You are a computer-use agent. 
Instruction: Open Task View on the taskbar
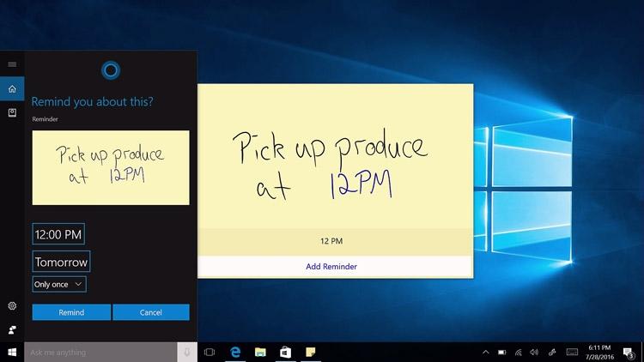210,353
